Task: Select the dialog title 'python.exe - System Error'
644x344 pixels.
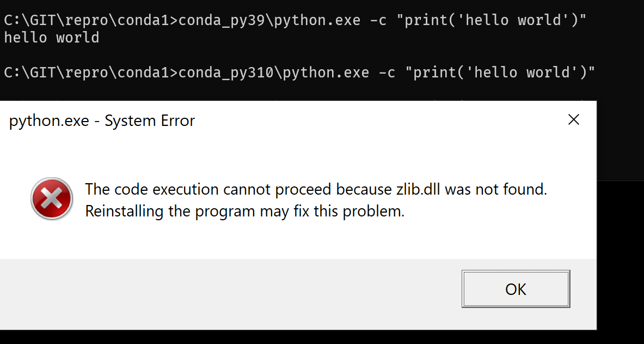Action: point(101,120)
